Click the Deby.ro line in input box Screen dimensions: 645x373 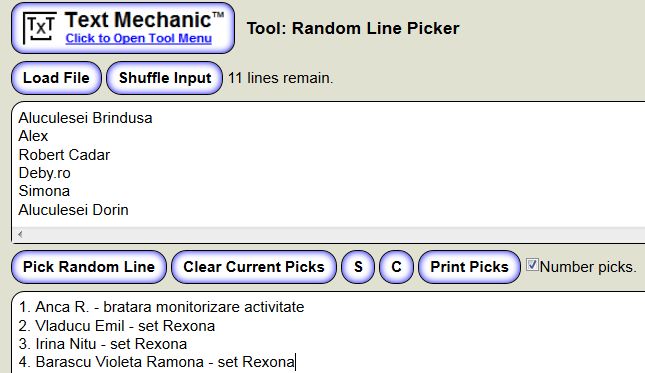44,173
